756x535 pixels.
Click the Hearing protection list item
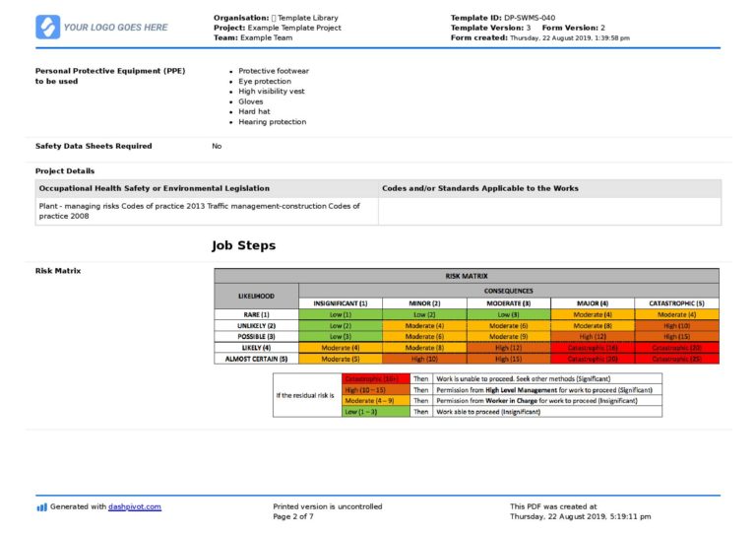pos(272,122)
